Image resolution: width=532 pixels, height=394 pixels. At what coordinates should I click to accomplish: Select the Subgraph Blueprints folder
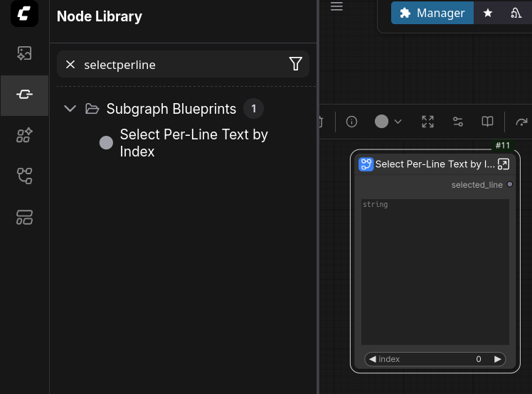pyautogui.click(x=171, y=109)
